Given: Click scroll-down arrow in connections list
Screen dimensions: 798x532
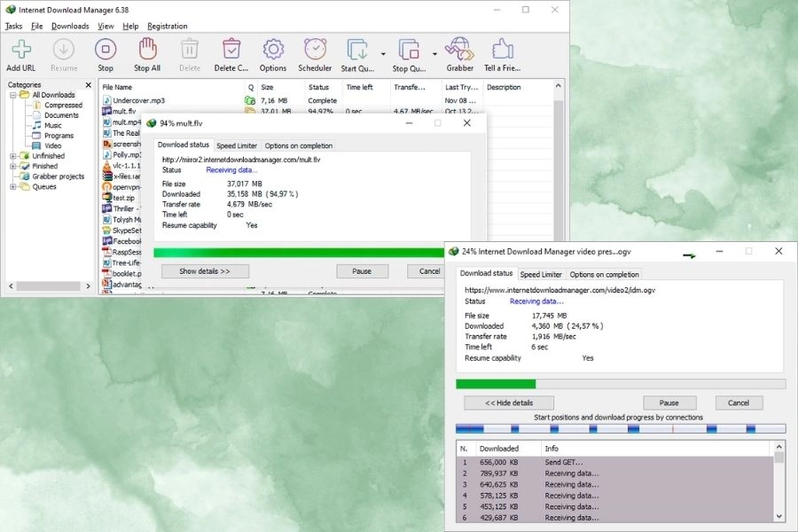Looking at the screenshot, I should [x=779, y=516].
